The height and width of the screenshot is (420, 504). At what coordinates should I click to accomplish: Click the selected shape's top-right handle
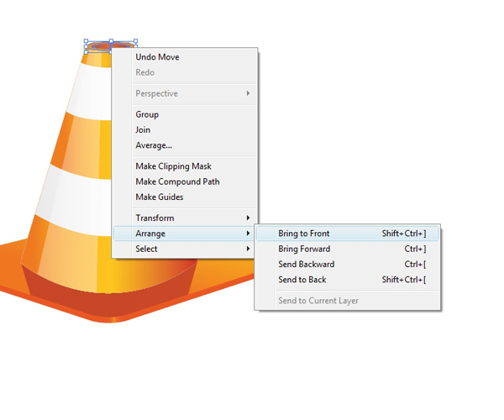pyautogui.click(x=135, y=41)
